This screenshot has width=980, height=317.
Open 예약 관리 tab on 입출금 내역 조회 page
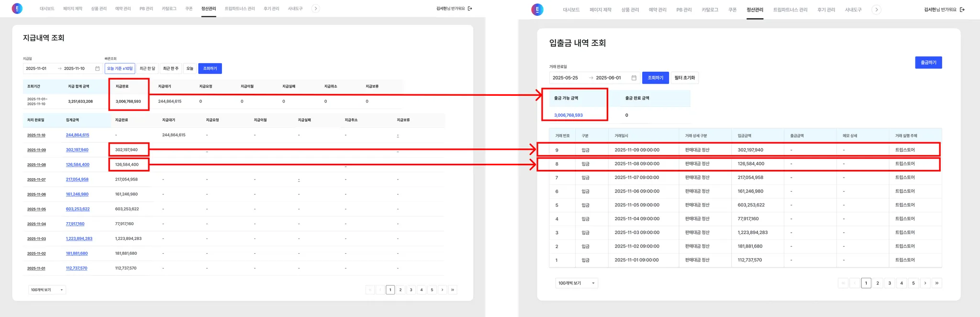click(657, 10)
